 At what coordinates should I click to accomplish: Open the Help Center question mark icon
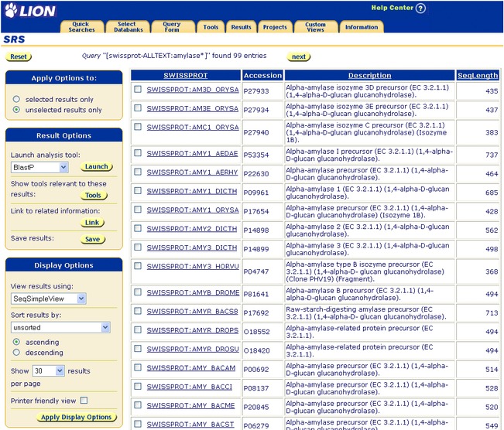click(420, 8)
